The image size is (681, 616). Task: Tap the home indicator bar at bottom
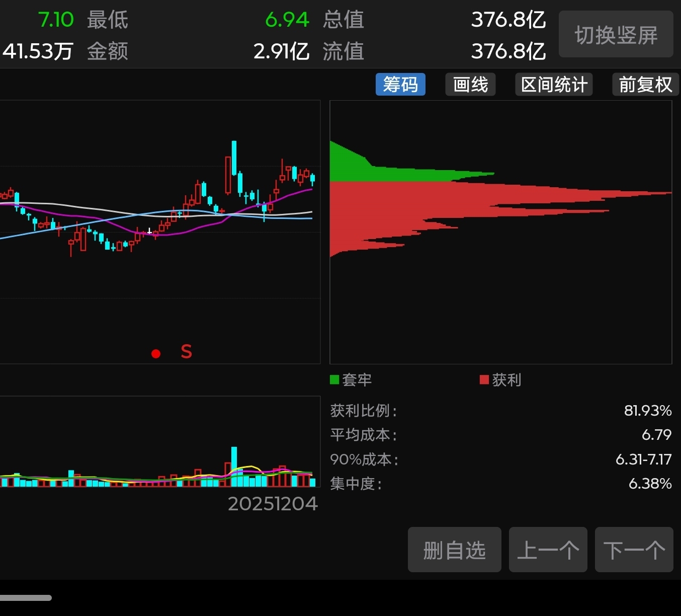[26, 598]
